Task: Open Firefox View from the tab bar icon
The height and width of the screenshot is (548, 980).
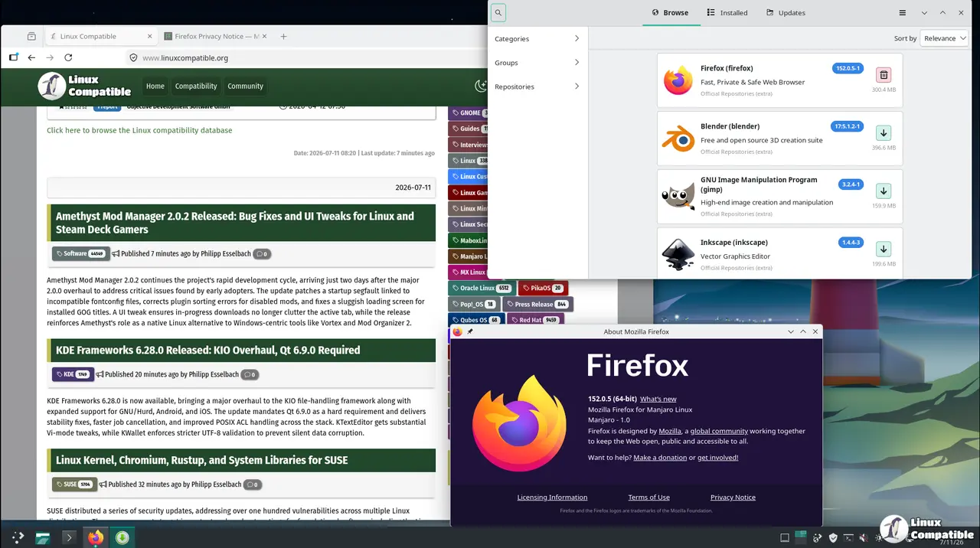Action: pyautogui.click(x=31, y=36)
